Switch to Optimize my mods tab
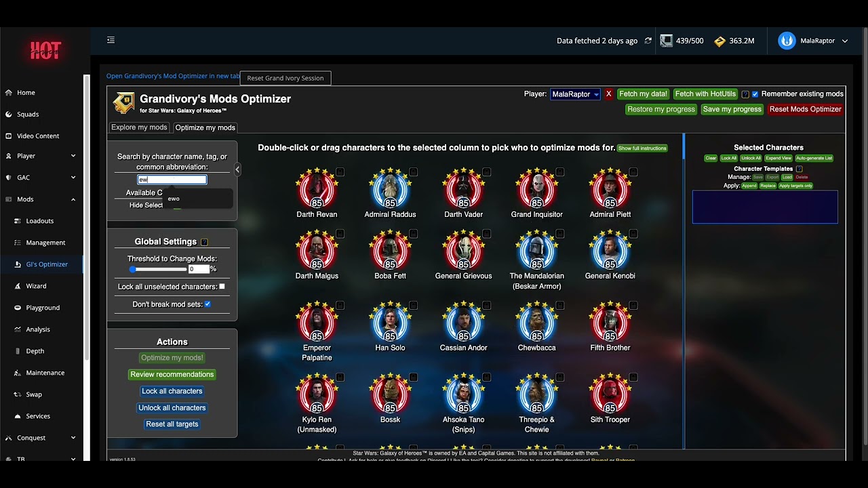 click(x=205, y=127)
